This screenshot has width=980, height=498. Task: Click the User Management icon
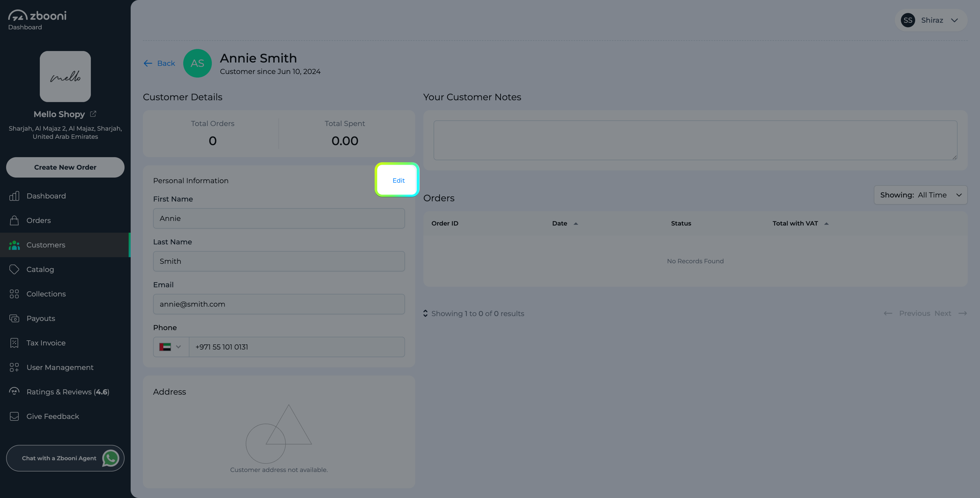point(14,368)
